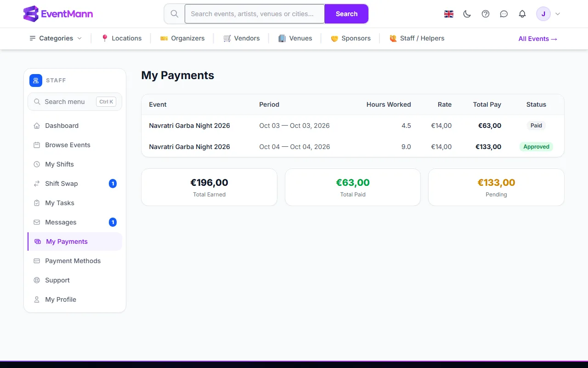588x368 pixels.
Task: Follow the All Events link
Action: click(x=538, y=39)
